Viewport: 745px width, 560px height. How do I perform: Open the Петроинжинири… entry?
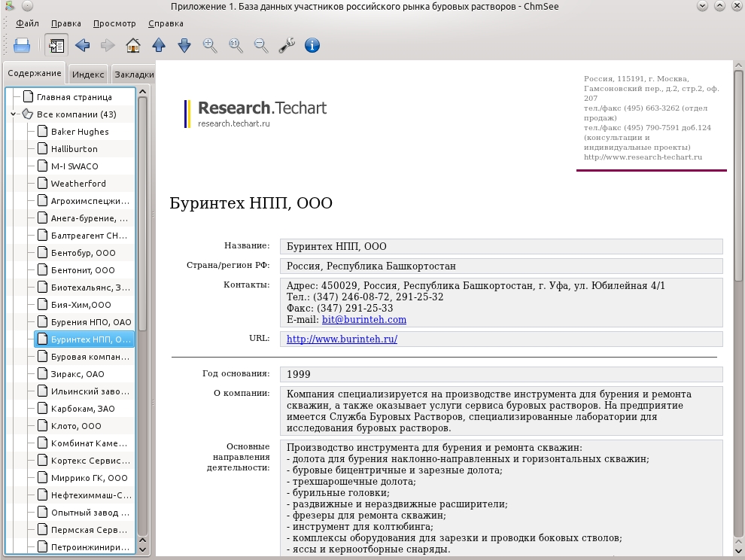(90, 547)
